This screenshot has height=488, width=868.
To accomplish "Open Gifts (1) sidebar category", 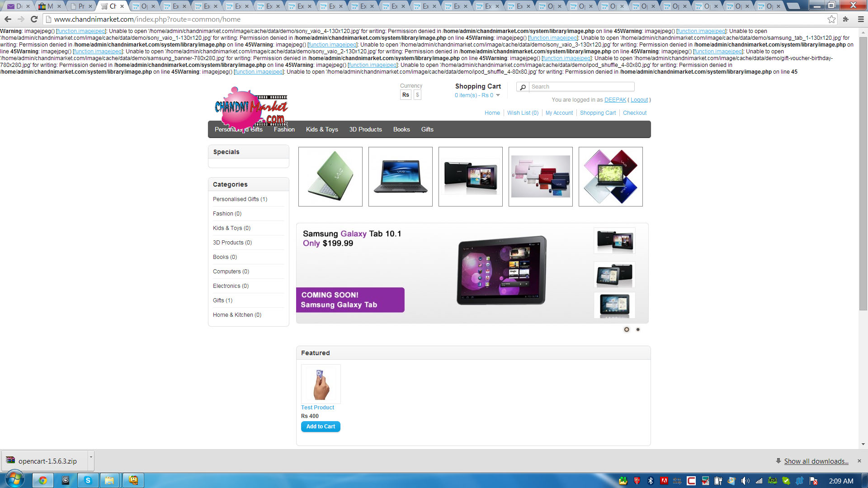I will (222, 300).
